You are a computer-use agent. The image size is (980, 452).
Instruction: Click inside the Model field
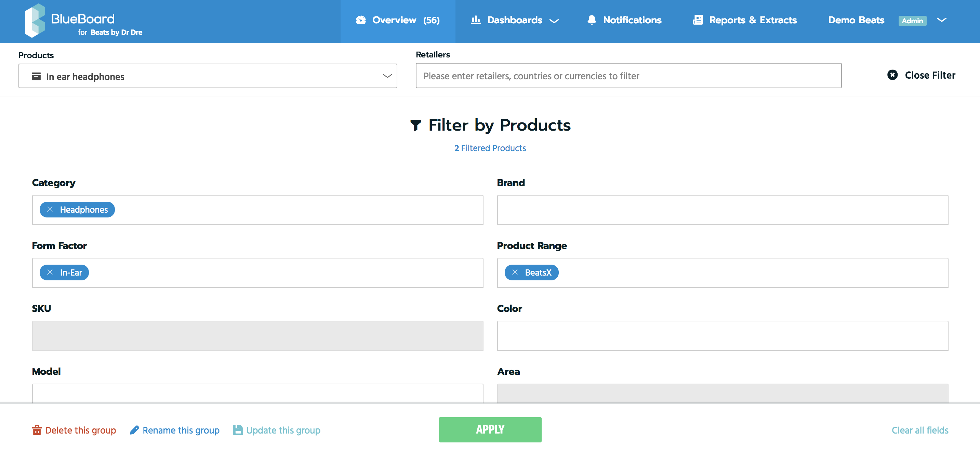[x=257, y=394]
